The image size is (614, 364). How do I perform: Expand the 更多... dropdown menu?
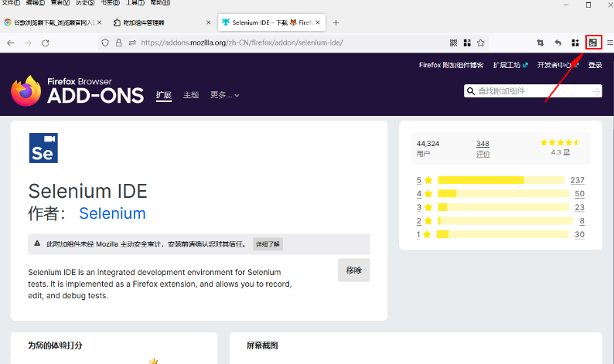point(225,95)
